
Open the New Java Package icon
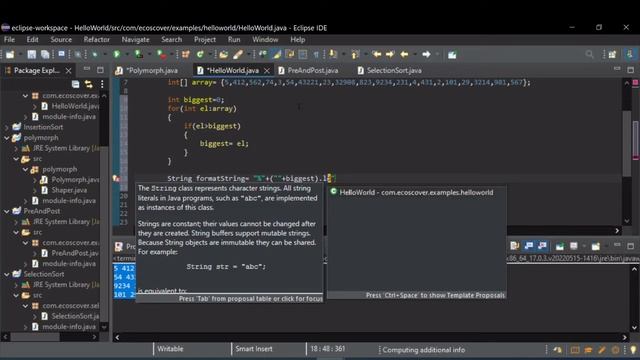pos(186,54)
